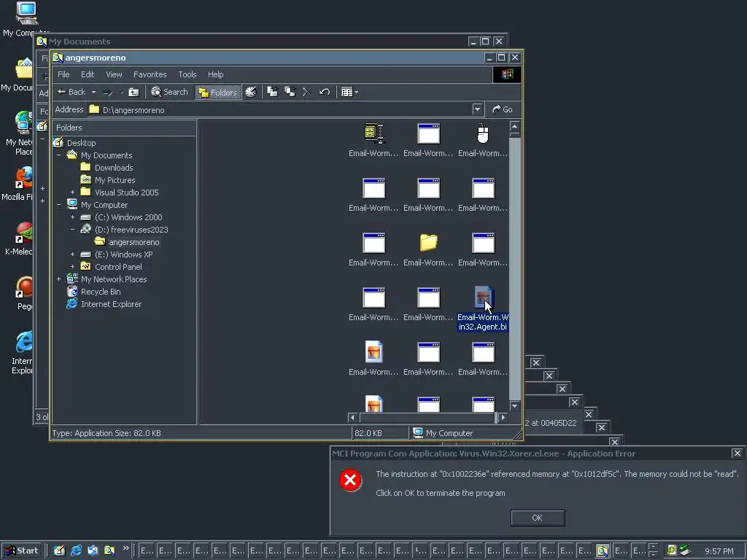747x560 pixels.
Task: Open the Edit menu
Action: 88,74
